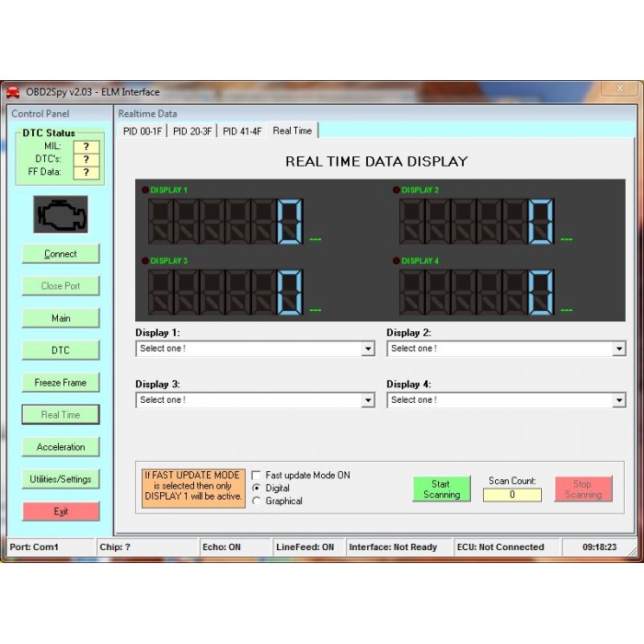Click the check engine light icon
The image size is (644, 644).
(60, 214)
